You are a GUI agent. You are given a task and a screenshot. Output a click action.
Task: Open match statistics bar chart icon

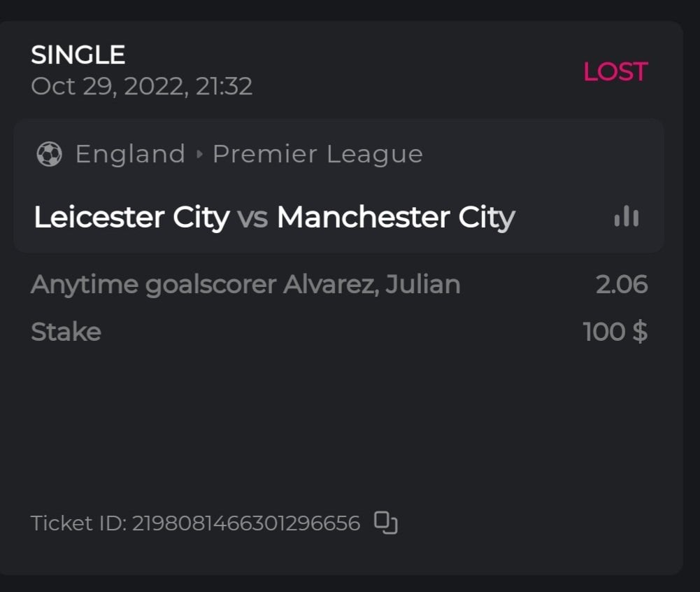pyautogui.click(x=626, y=217)
